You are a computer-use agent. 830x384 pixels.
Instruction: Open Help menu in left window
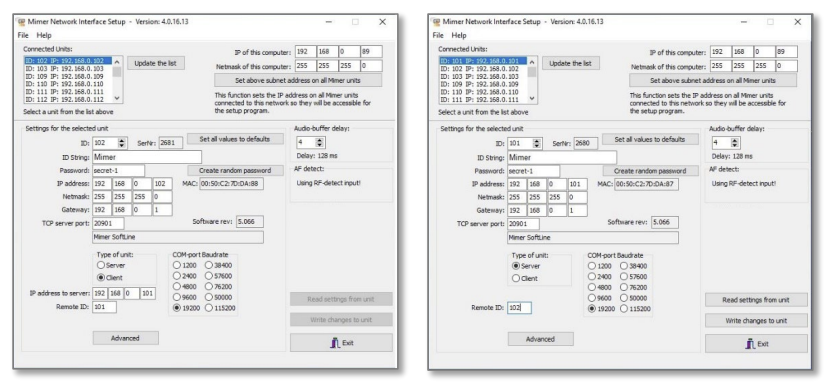click(44, 35)
